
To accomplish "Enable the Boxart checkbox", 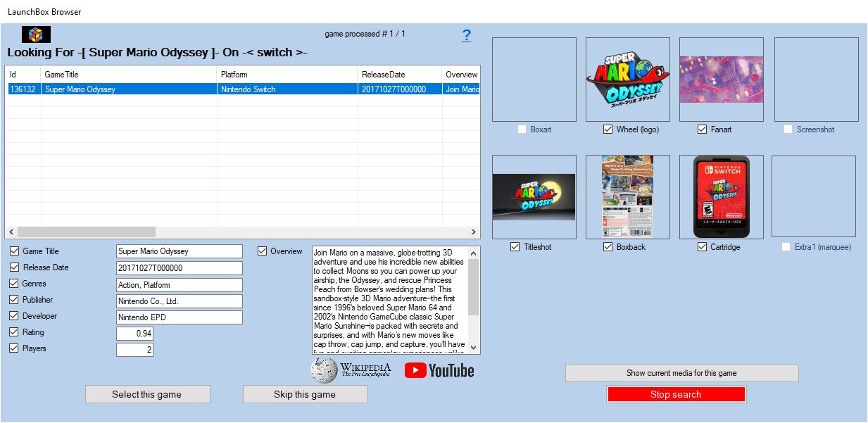I will coord(522,130).
